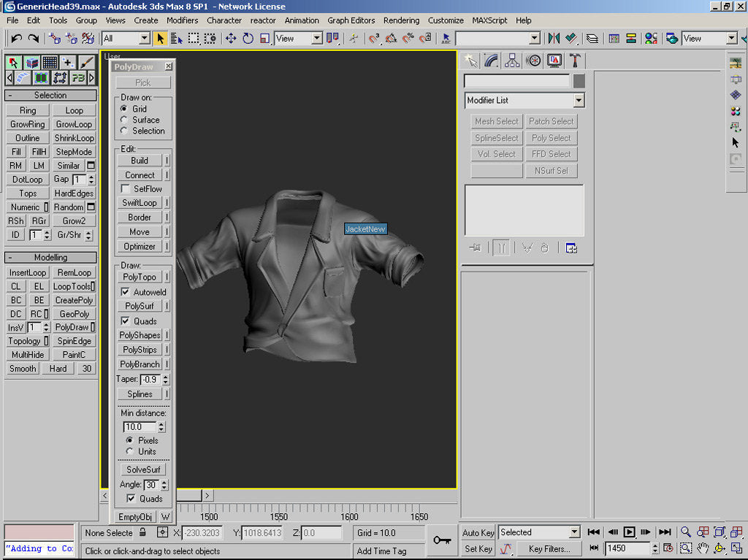Click the Mirror tool icon

pos(554,38)
